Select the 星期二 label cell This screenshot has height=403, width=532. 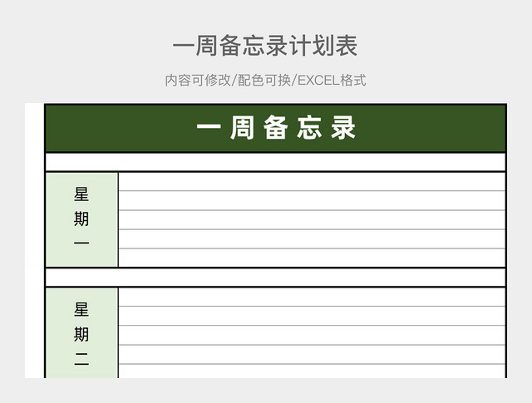[x=81, y=332]
